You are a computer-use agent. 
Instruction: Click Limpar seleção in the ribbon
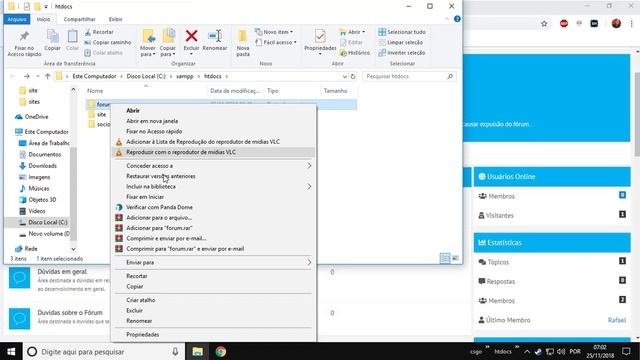tap(400, 42)
